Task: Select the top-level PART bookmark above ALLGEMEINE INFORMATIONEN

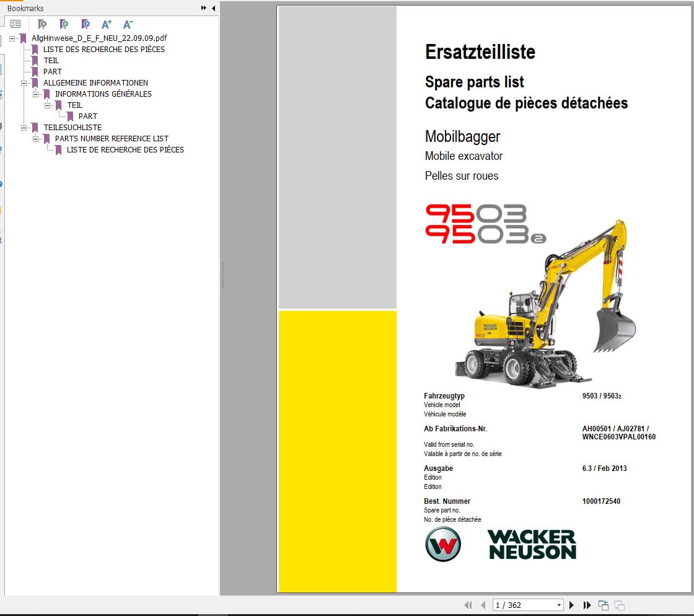Action: tap(53, 72)
